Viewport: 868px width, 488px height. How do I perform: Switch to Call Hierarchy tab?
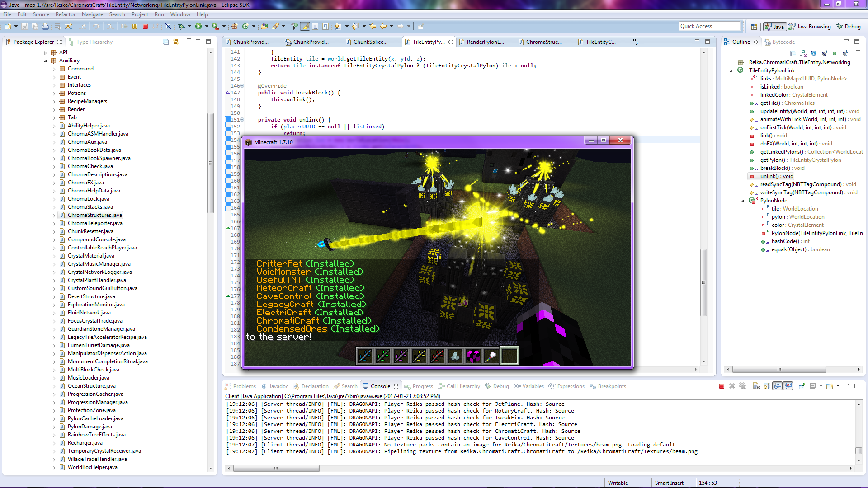point(459,386)
